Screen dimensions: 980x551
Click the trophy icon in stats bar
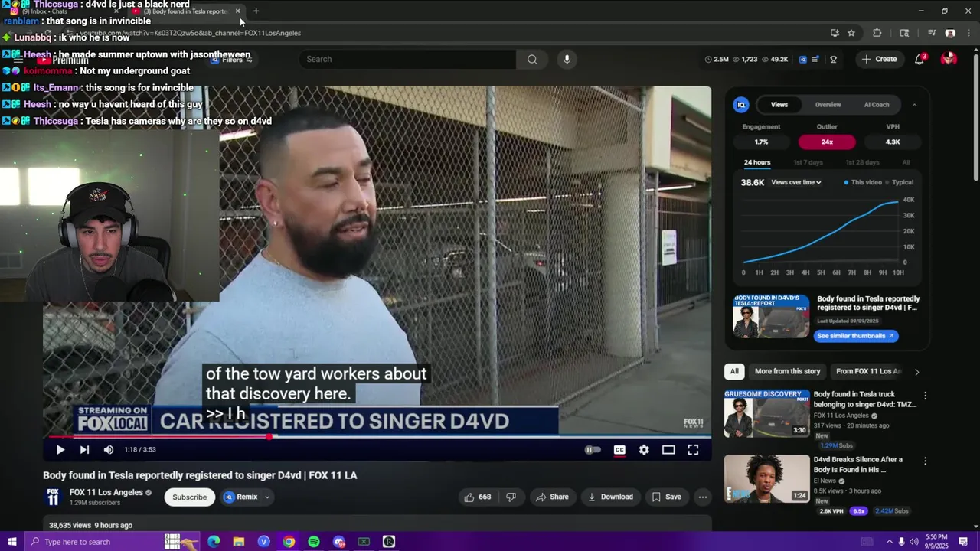[x=833, y=59]
